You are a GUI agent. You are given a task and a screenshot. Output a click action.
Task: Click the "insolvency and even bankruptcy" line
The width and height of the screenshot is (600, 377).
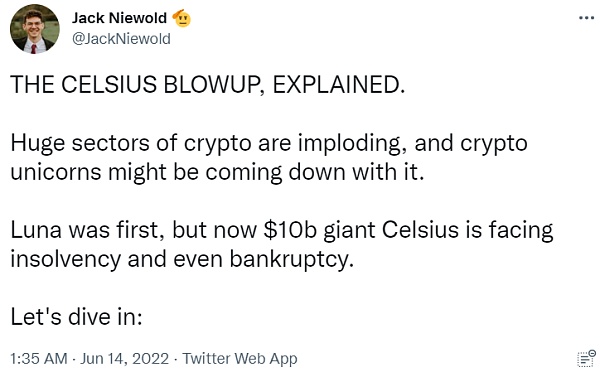point(182,259)
